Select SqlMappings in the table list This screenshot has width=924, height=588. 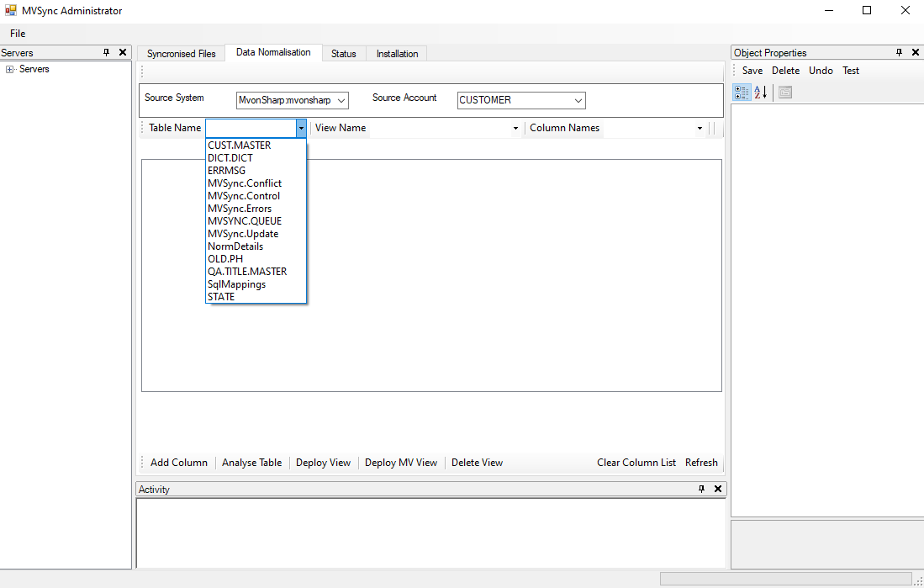[256, 284]
